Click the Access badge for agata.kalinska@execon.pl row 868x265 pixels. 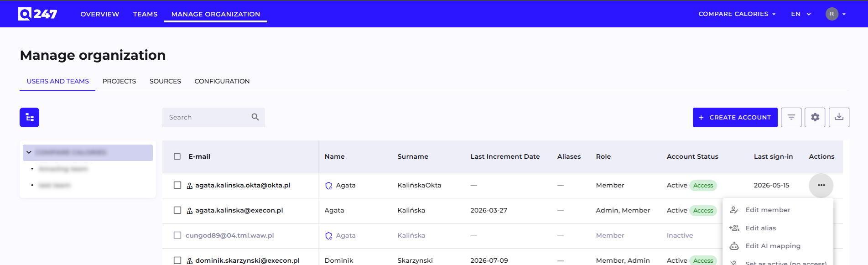(703, 211)
